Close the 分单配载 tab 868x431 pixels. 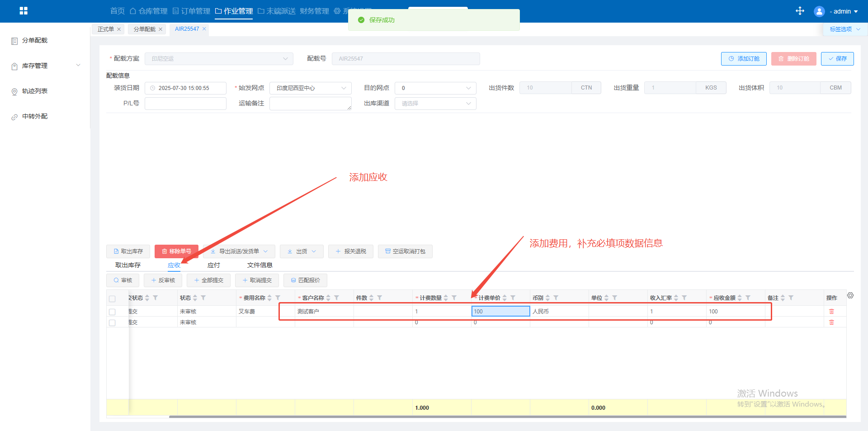click(x=160, y=29)
